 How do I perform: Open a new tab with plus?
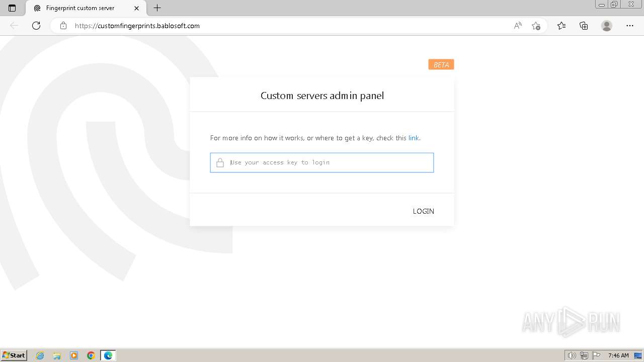[x=157, y=8]
